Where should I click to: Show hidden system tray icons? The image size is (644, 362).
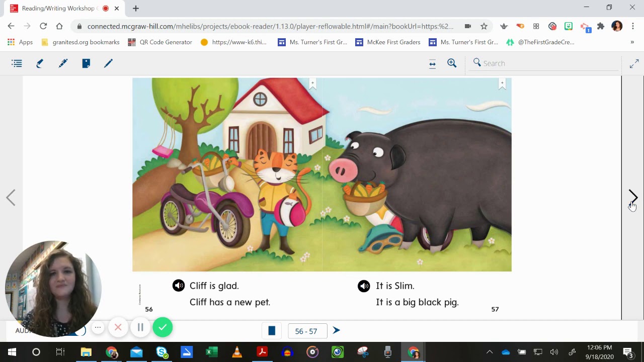click(x=490, y=352)
